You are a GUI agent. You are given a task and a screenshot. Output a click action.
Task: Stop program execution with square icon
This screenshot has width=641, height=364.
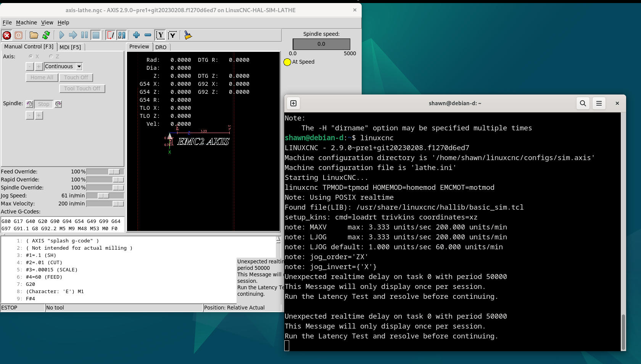click(96, 35)
